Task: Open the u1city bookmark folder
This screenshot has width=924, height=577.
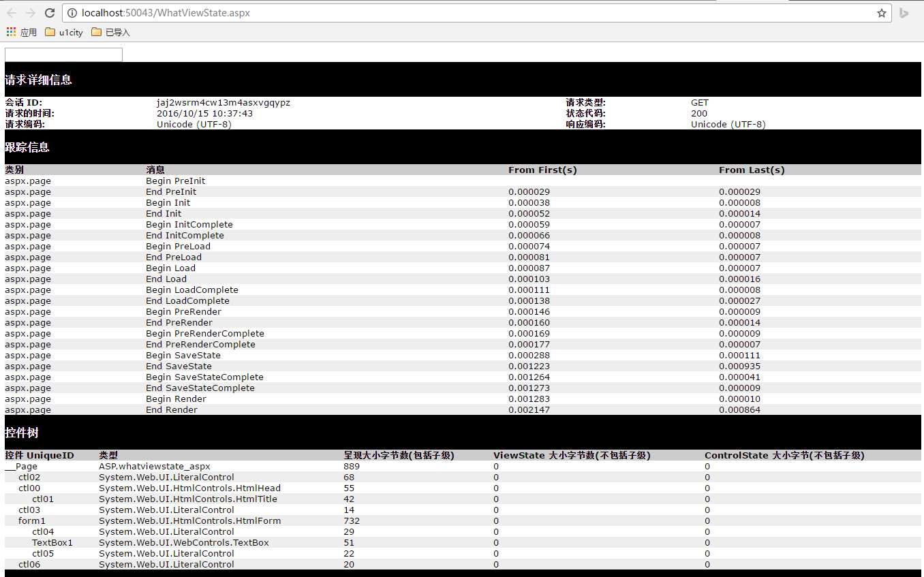Action: click(x=64, y=32)
